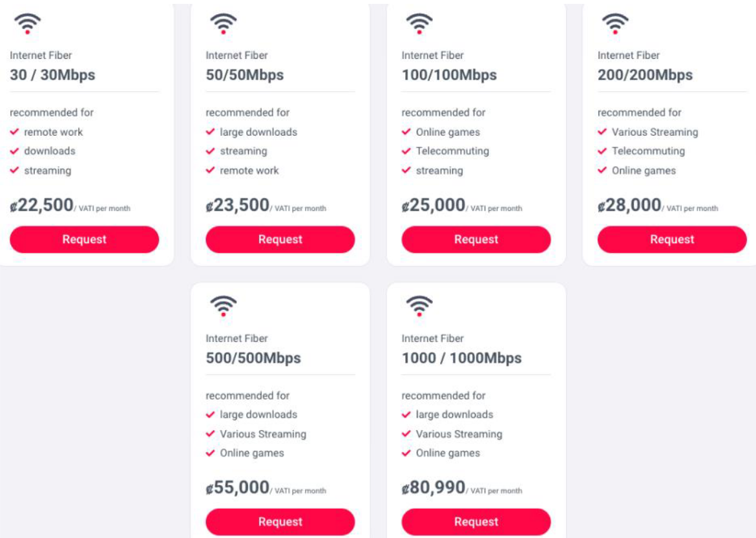Click the Wi-Fi icon on 30/30Mbps plan
The height and width of the screenshot is (538, 756).
coord(28,24)
